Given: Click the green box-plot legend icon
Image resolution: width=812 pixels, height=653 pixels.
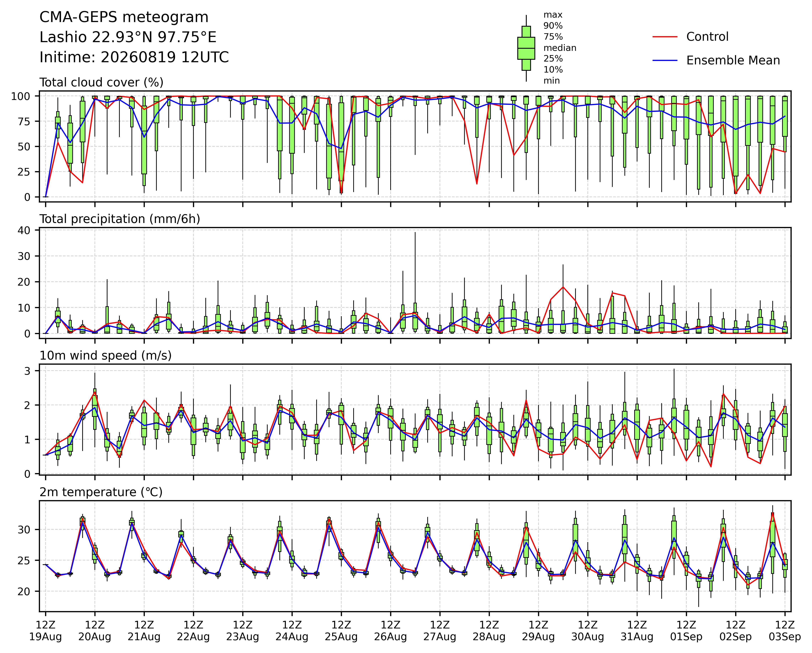Looking at the screenshot, I should (x=526, y=48).
